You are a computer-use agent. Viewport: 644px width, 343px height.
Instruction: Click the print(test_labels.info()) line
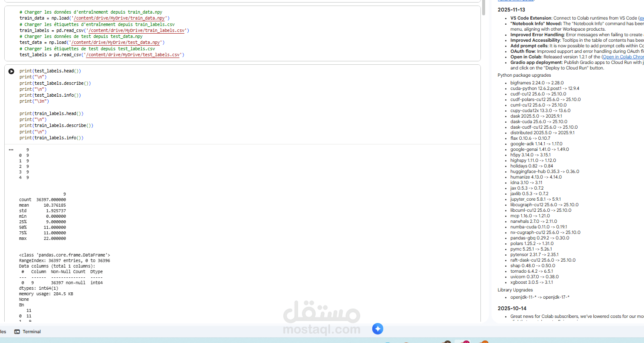50,95
